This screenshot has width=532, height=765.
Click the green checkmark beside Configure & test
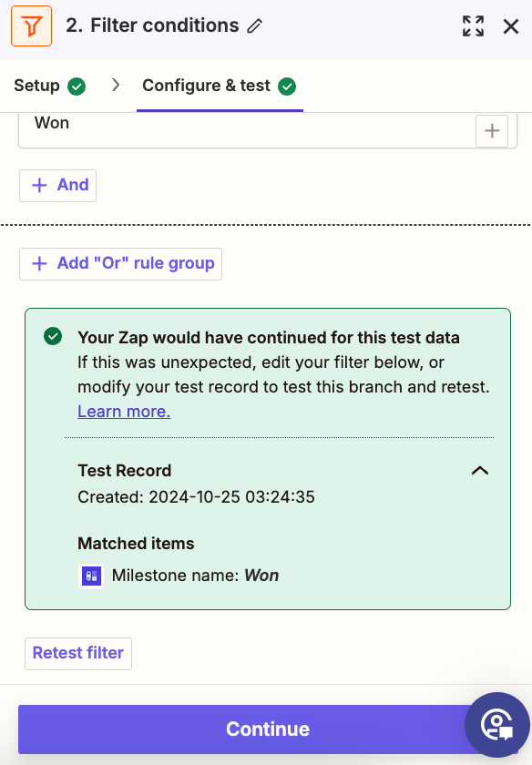pos(286,86)
